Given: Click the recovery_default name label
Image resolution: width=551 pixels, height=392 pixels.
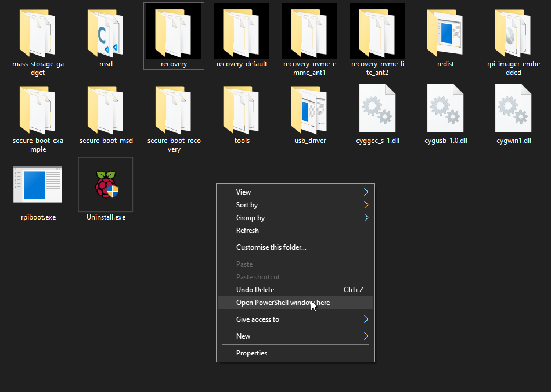Looking at the screenshot, I should click(242, 64).
